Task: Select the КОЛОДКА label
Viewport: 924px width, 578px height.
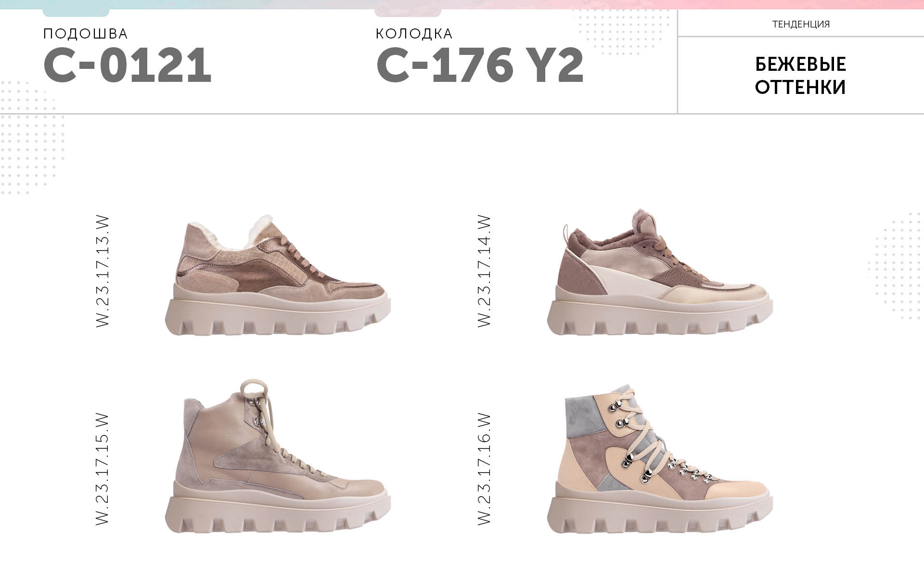Action: [x=414, y=34]
